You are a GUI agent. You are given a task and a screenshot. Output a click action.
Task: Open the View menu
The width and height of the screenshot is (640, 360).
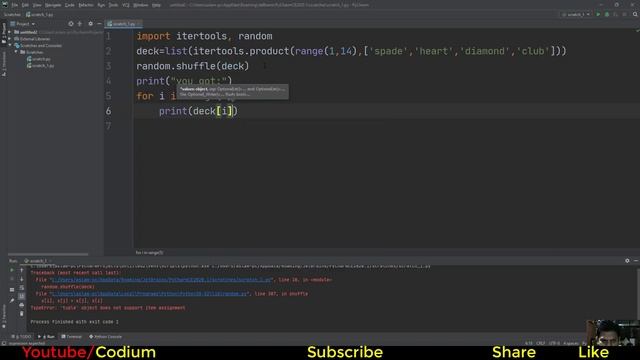37,5
